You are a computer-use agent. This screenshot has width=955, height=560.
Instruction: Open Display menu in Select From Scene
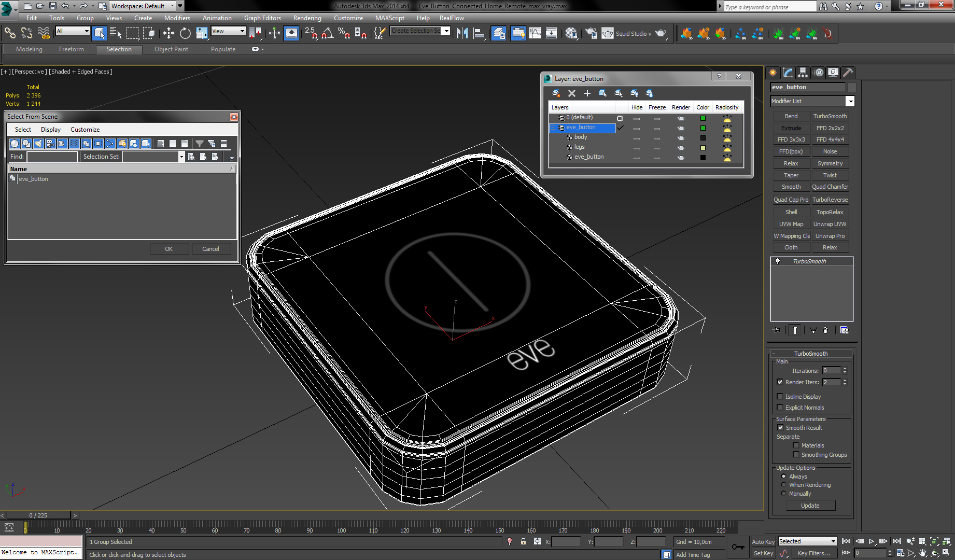(51, 130)
